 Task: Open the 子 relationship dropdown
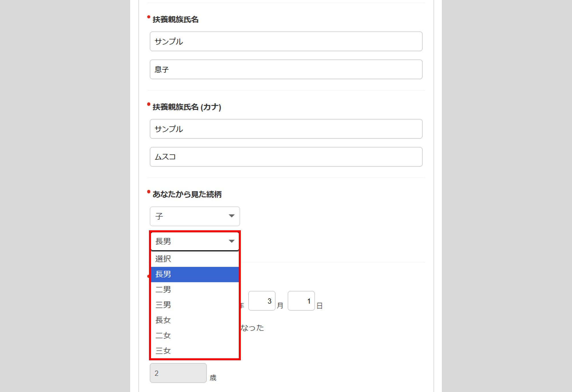(195, 216)
